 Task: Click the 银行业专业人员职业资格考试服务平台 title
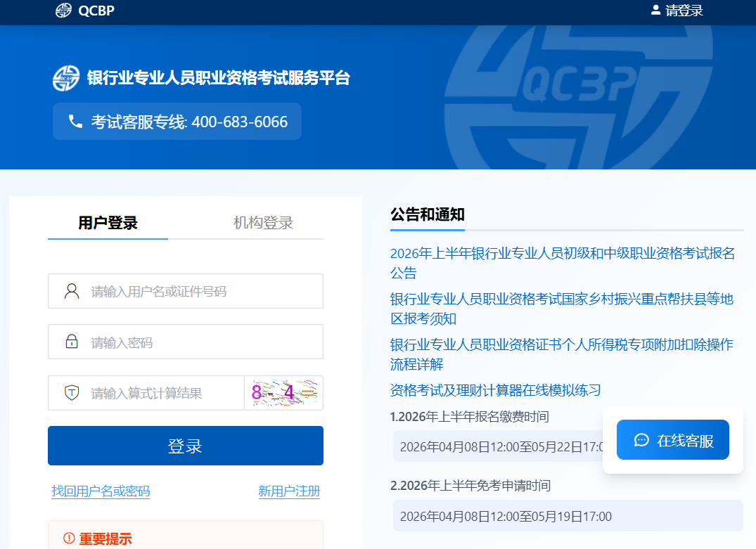219,78
